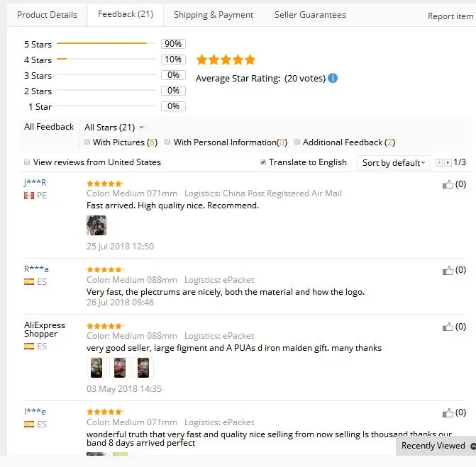Click thumbs-up icon on J***R's review
The height and width of the screenshot is (467, 476).
[448, 184]
